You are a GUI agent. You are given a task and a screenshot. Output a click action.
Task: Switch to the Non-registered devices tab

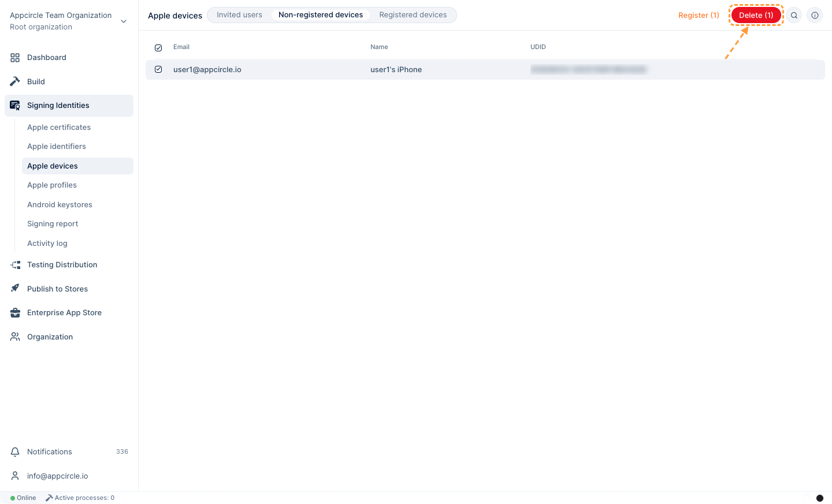[321, 15]
